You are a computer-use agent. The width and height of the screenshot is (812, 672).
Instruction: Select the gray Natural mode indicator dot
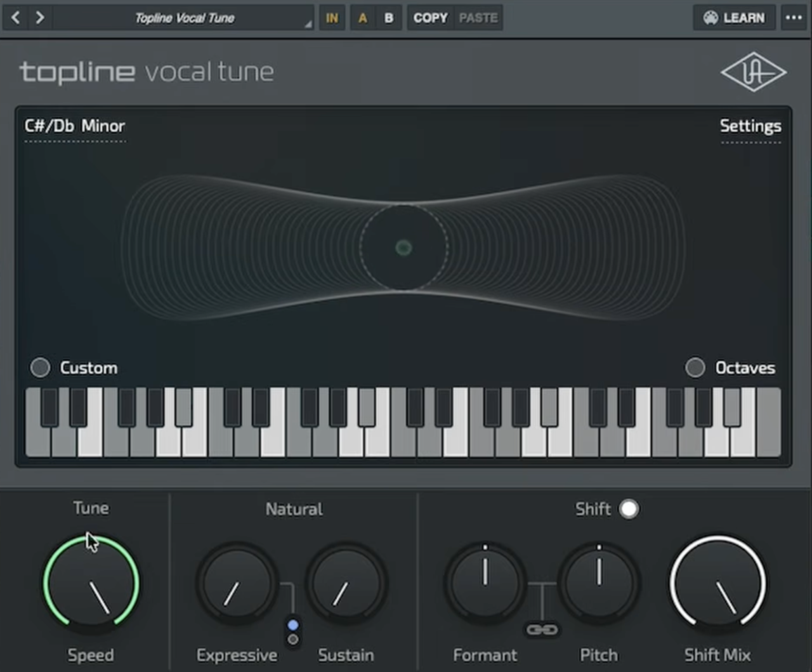coord(293,640)
